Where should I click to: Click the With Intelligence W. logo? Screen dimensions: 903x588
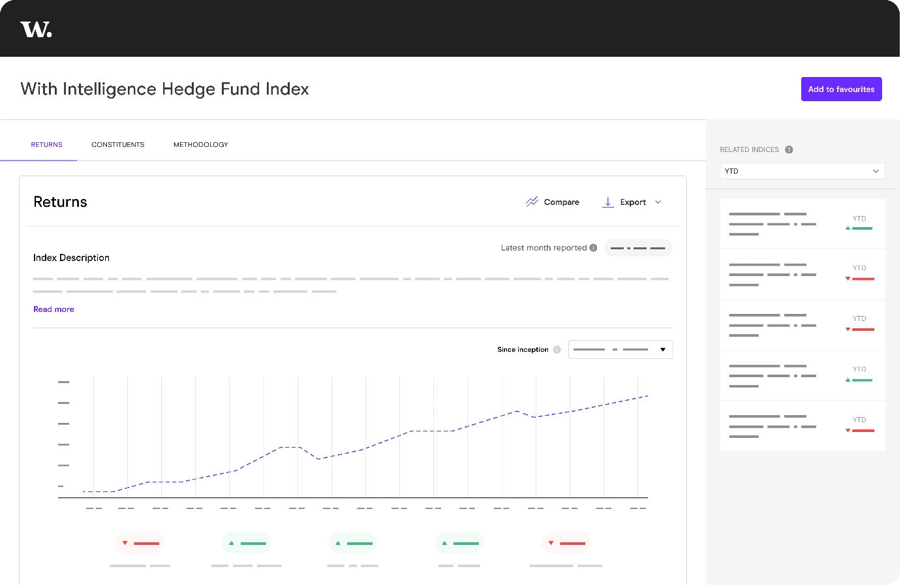[36, 29]
